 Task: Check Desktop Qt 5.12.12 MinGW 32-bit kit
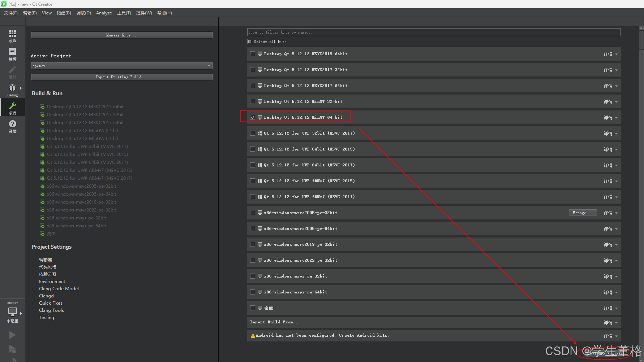[253, 101]
